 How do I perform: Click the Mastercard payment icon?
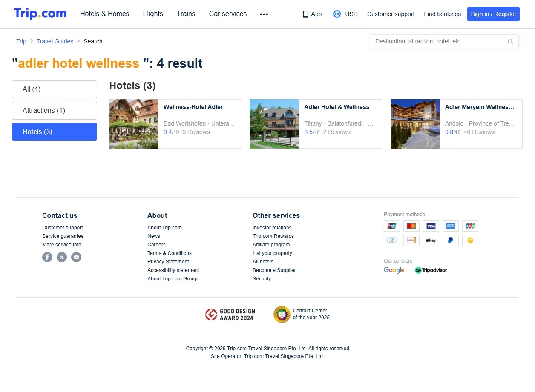pos(411,226)
